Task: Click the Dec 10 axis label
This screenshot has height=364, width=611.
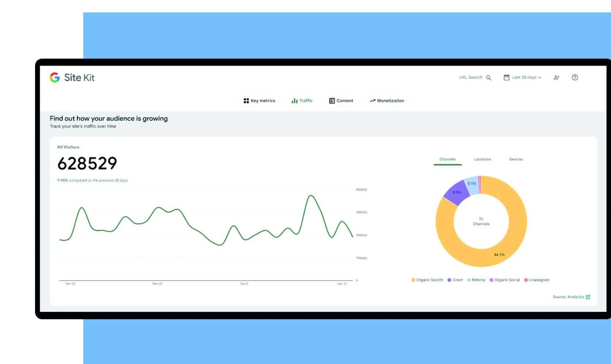Action: 342,284
